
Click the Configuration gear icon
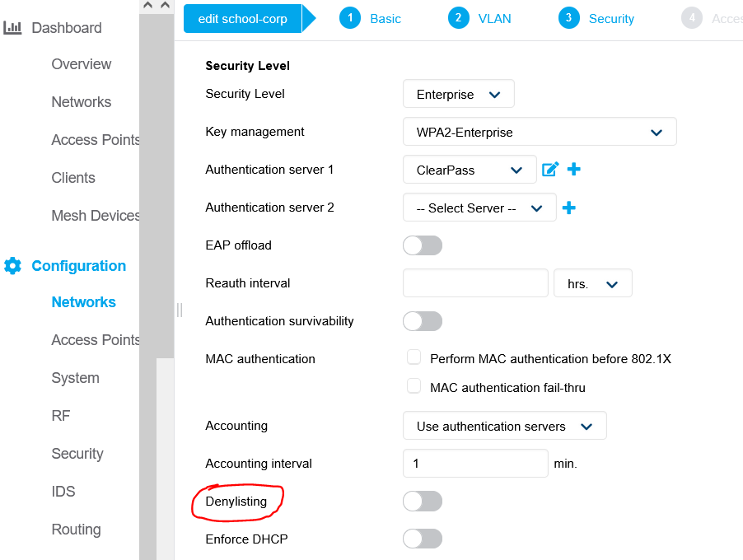(x=13, y=266)
